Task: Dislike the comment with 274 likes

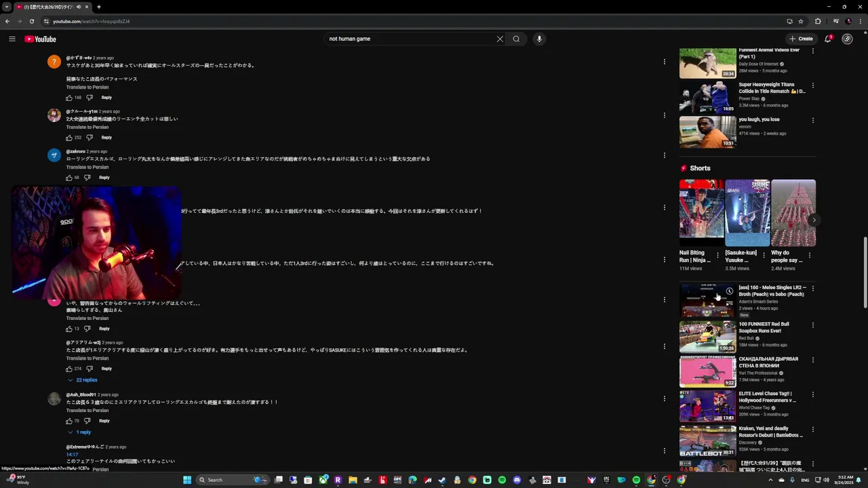Action: tap(89, 369)
